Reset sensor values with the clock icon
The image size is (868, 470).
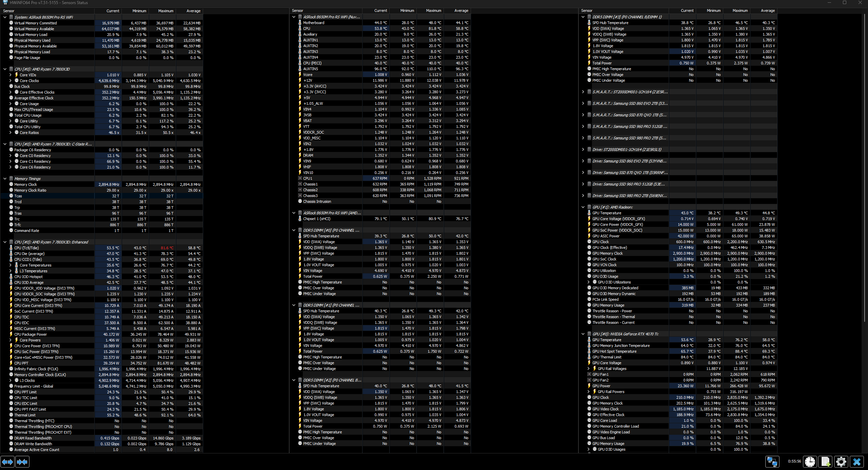(810, 462)
